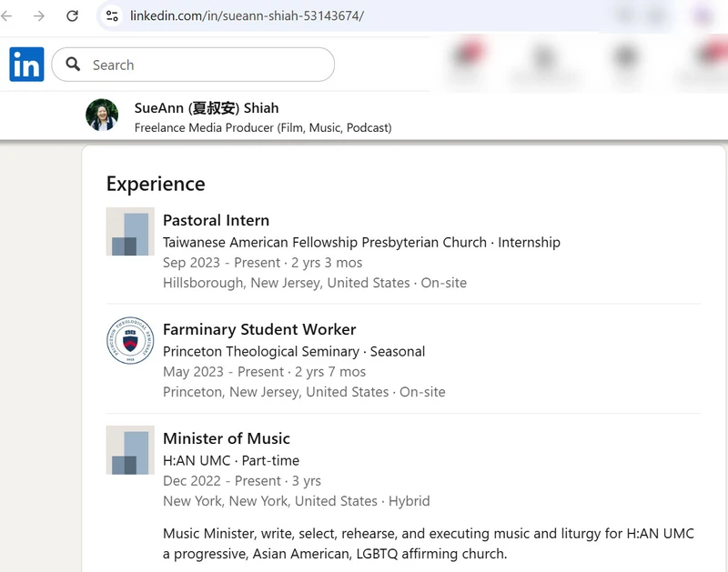Click the Dec 2022 - Present date line
728x572 pixels.
(x=242, y=481)
